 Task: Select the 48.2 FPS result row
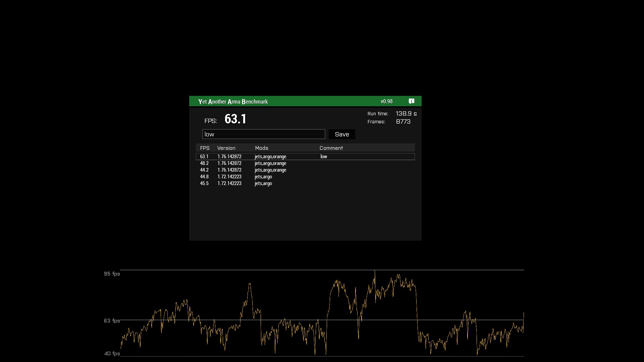click(x=305, y=163)
